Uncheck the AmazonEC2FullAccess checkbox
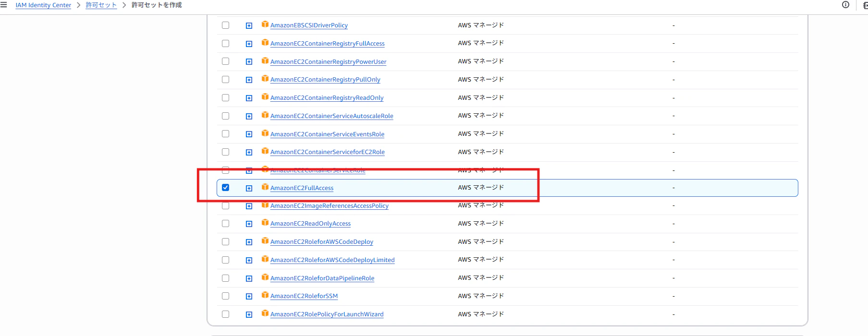The image size is (868, 336). (x=225, y=188)
